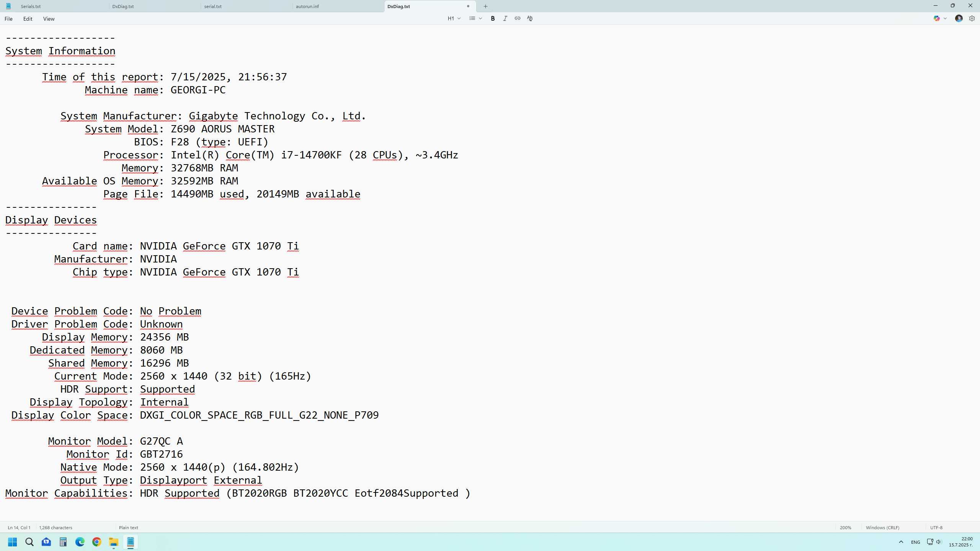Viewport: 980px width, 551px height.
Task: Toggle bold formatting in toolbar
Action: [493, 18]
